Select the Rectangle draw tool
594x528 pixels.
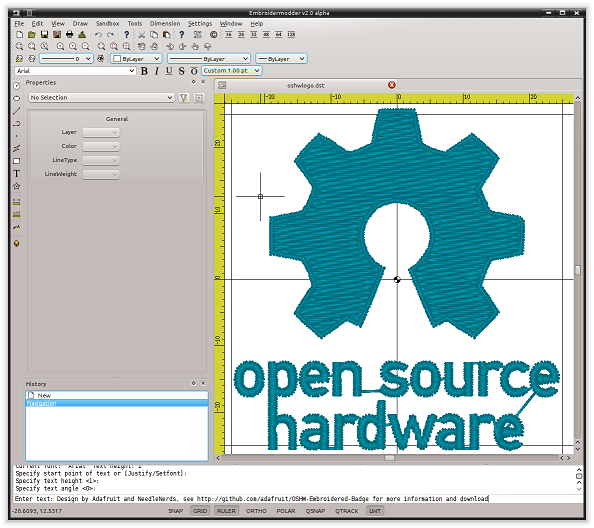(17, 161)
